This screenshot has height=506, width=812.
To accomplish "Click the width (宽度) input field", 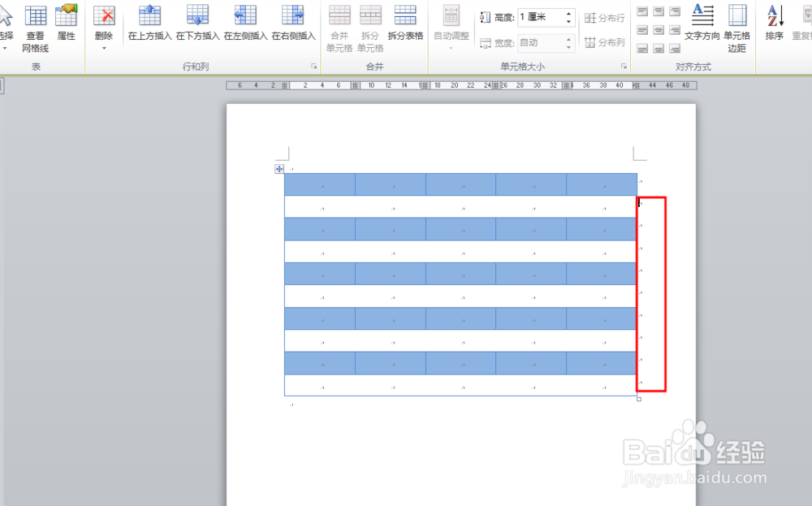I will point(540,42).
